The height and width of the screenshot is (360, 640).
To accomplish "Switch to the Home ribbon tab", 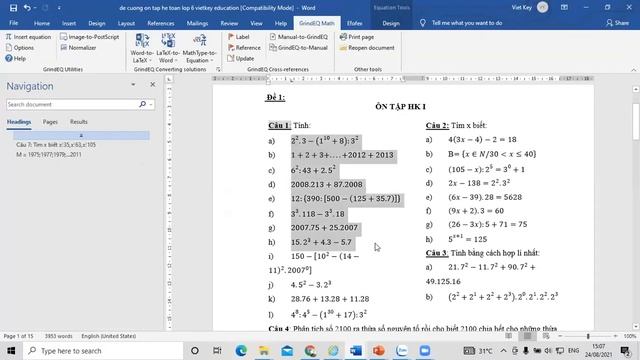I will pyautogui.click(x=42, y=23).
